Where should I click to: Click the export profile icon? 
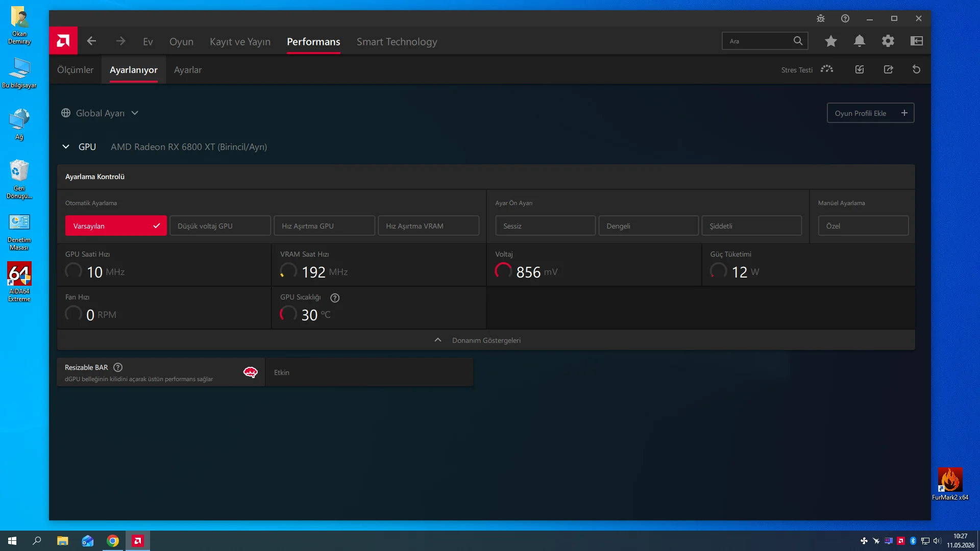coord(889,69)
